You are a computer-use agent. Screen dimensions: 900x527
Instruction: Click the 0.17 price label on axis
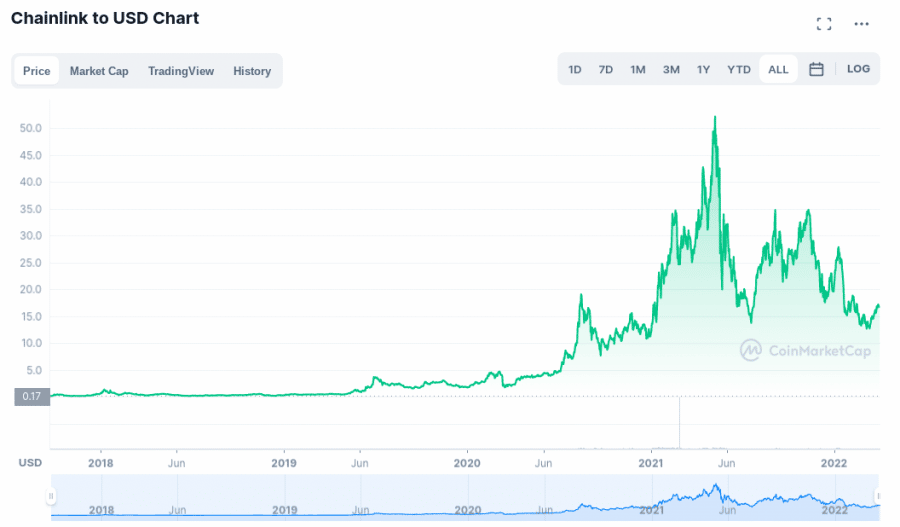tap(32, 396)
